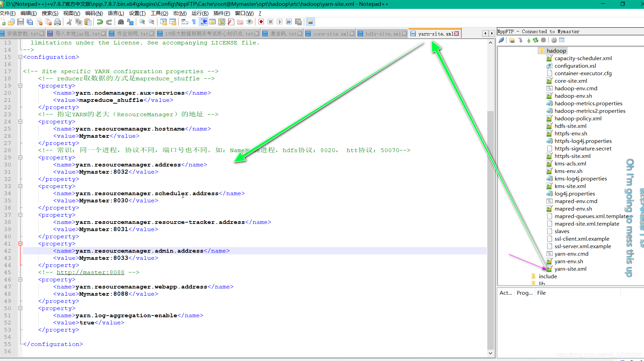Click Run macro multiple times icon
This screenshot has width=644, height=361.
pyautogui.click(x=289, y=22)
